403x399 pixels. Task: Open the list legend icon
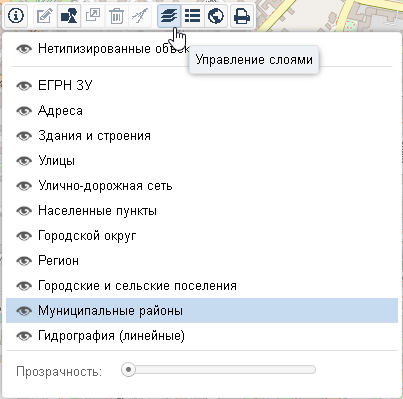tap(193, 16)
